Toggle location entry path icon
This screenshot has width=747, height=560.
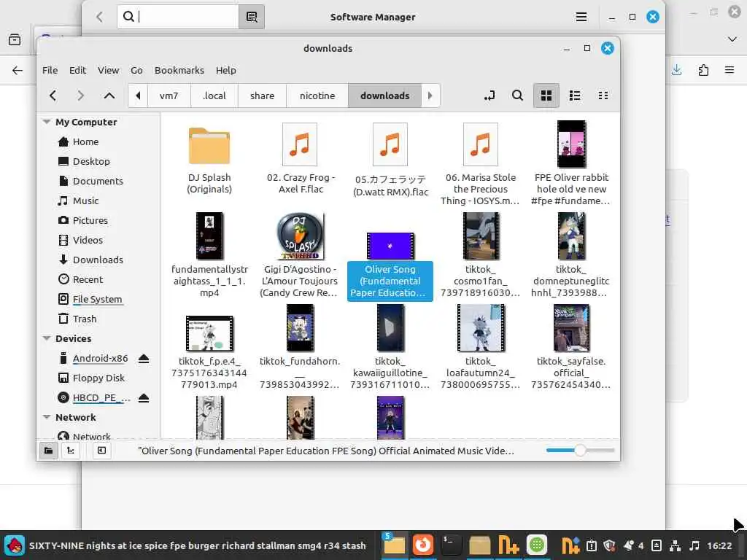489,96
